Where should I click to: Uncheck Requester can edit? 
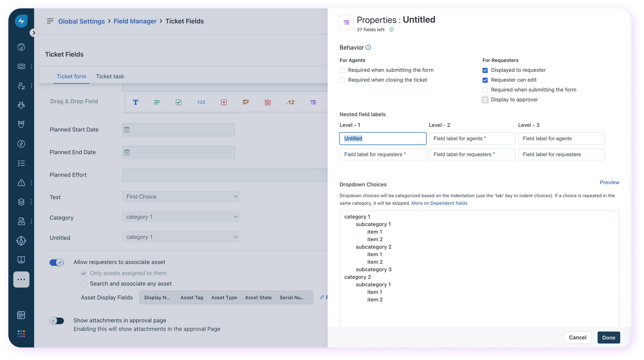(485, 80)
